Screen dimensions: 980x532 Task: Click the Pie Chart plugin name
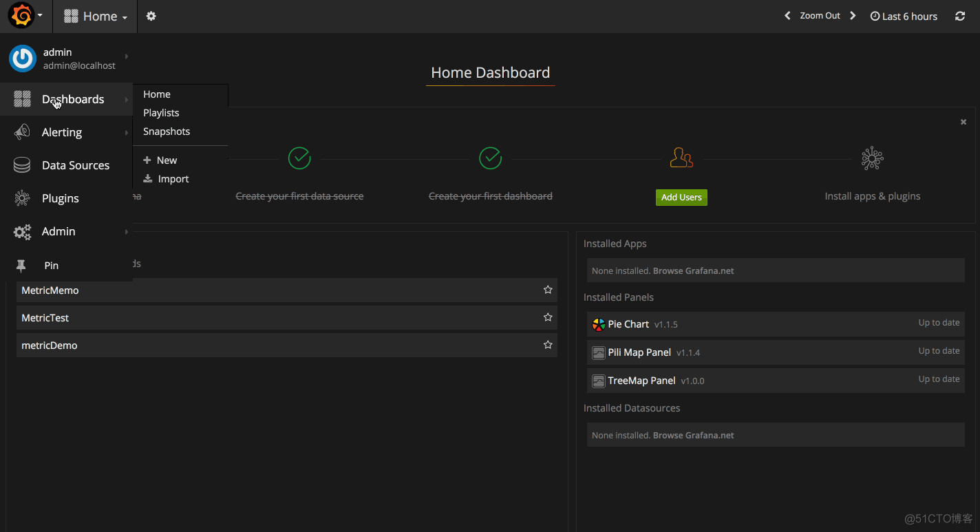(x=628, y=324)
